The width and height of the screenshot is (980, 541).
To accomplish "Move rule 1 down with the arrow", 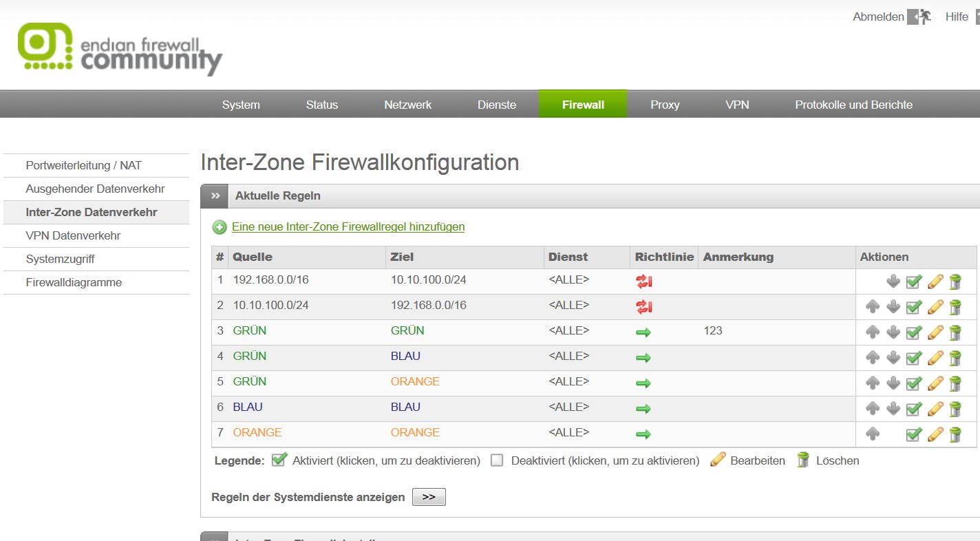I will tap(893, 282).
